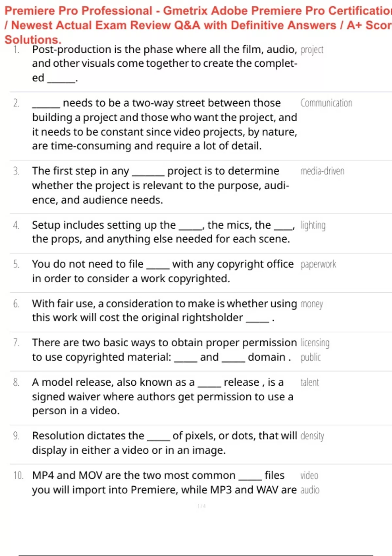Image resolution: width=392 pixels, height=556 pixels.
Task: Click the red document title heading
Action: 198,25
